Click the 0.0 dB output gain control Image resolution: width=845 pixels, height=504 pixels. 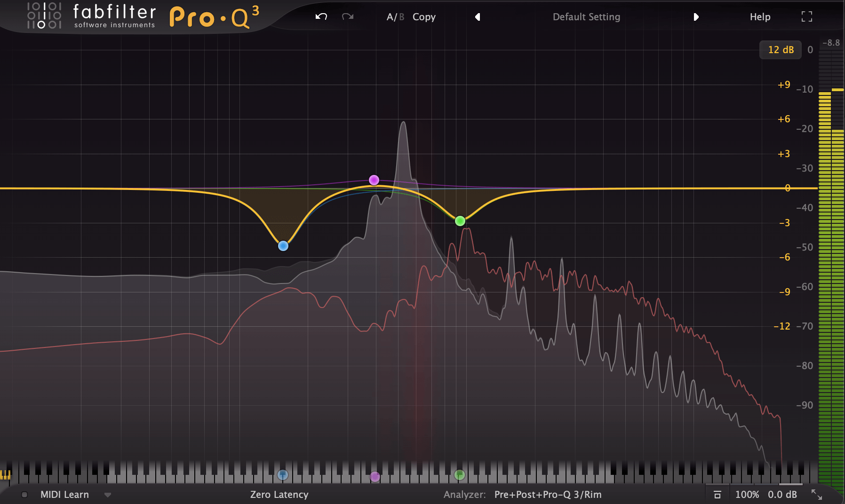click(x=782, y=494)
